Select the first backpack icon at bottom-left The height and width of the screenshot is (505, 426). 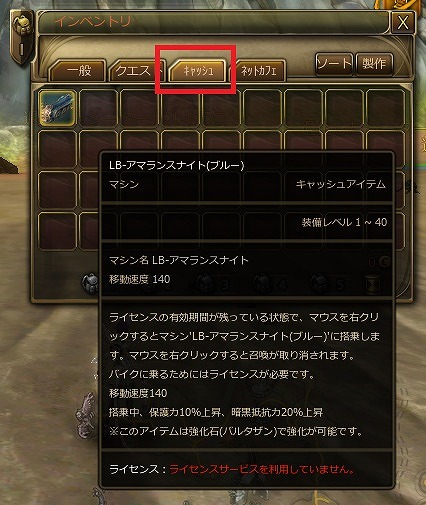click(91, 284)
